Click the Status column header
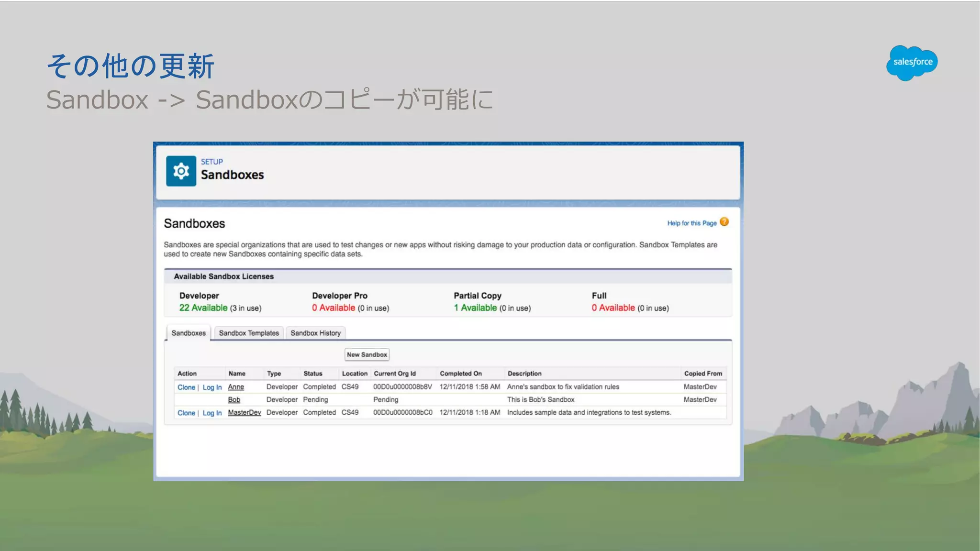Screen dimensions: 980x551 312,374
